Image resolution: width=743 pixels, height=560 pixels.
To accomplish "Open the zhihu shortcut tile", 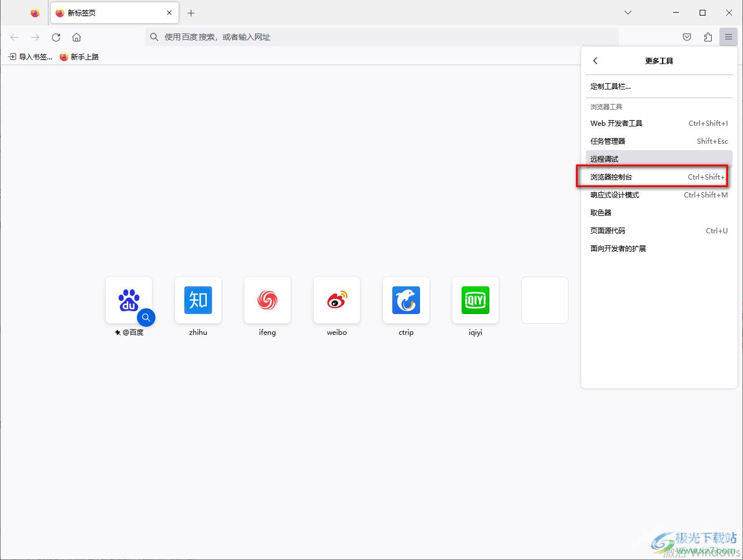I will click(198, 300).
